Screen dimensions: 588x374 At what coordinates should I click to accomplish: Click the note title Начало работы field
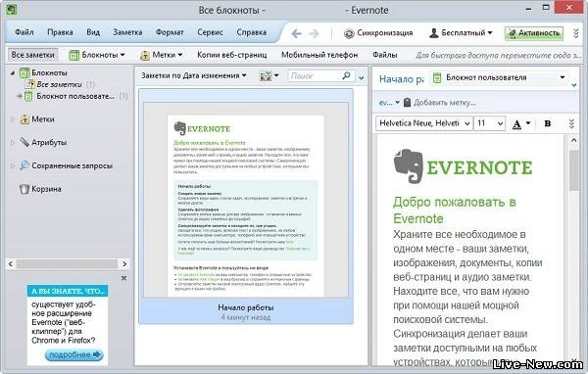click(x=401, y=79)
